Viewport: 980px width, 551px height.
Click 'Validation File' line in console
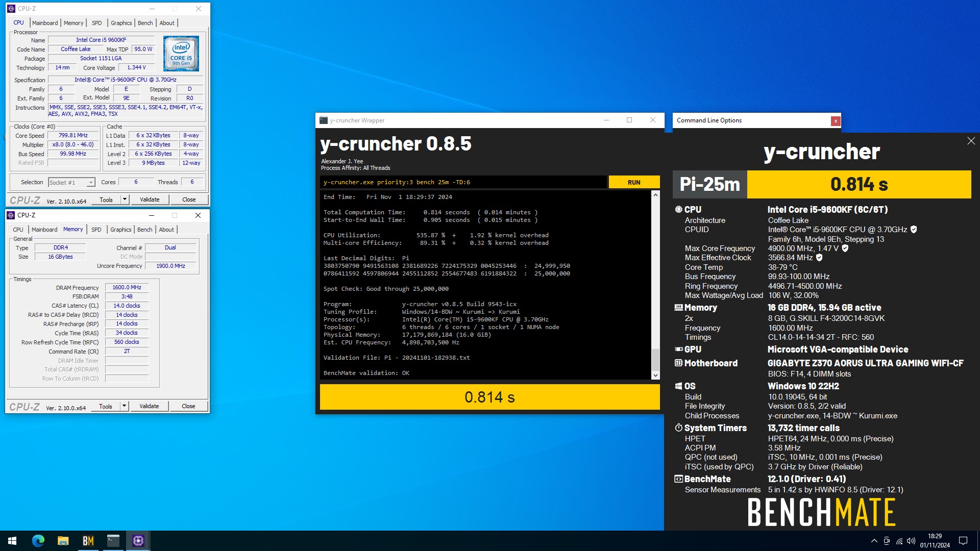397,358
